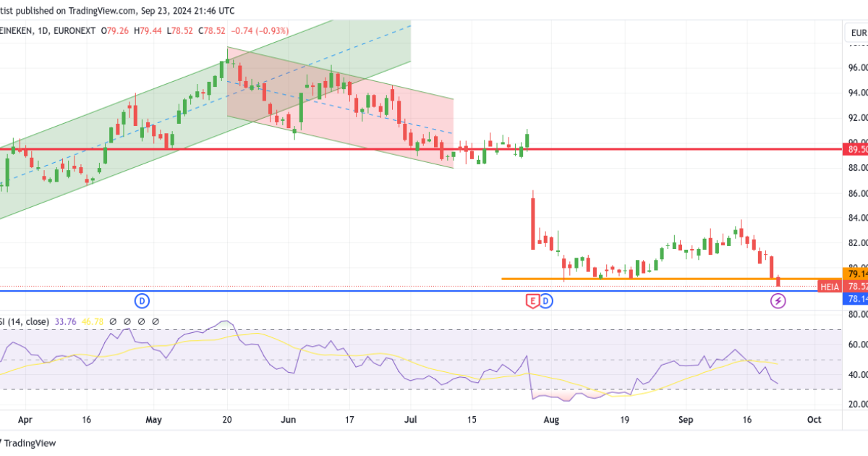Viewport: 868px width, 456px height.
Task: Click the HEIA symbol price label
Action: pyautogui.click(x=829, y=287)
